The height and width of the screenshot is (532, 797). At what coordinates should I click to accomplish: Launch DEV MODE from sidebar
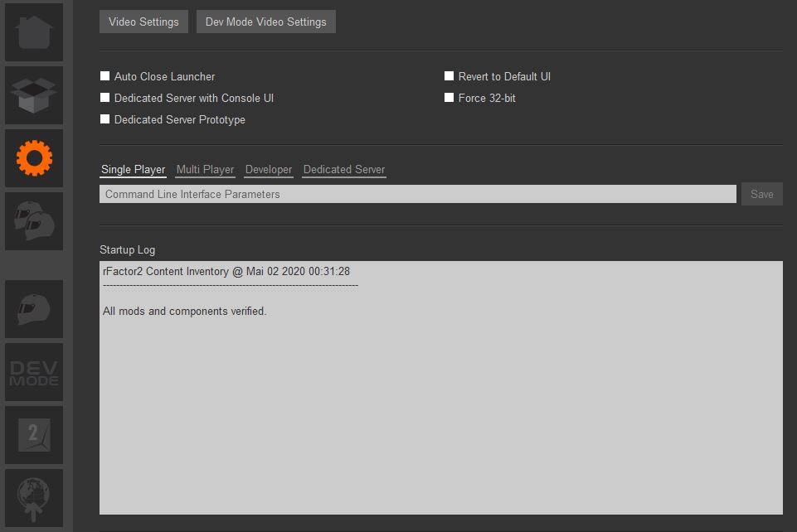34,372
